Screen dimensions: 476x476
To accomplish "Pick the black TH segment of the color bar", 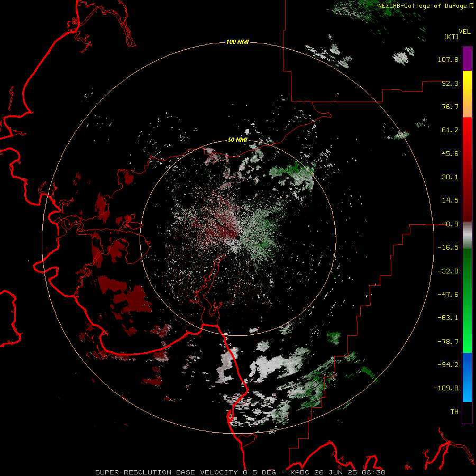I will 467,413.
